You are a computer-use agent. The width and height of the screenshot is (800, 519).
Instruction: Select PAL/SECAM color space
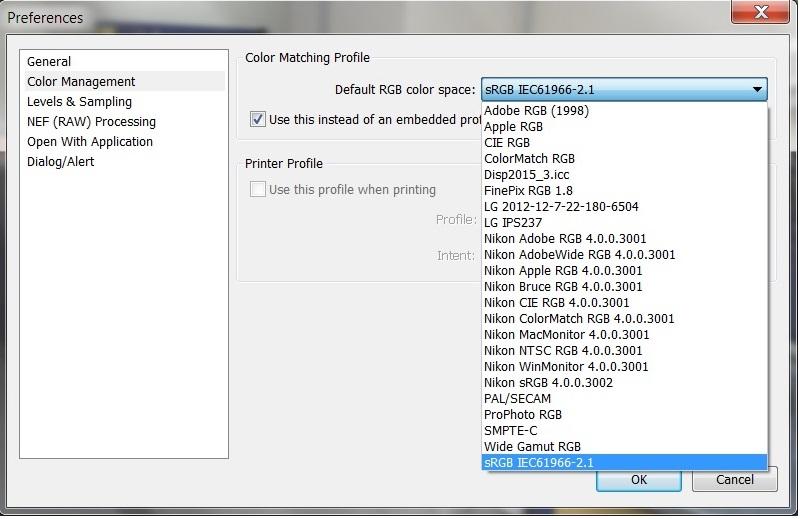click(x=624, y=399)
